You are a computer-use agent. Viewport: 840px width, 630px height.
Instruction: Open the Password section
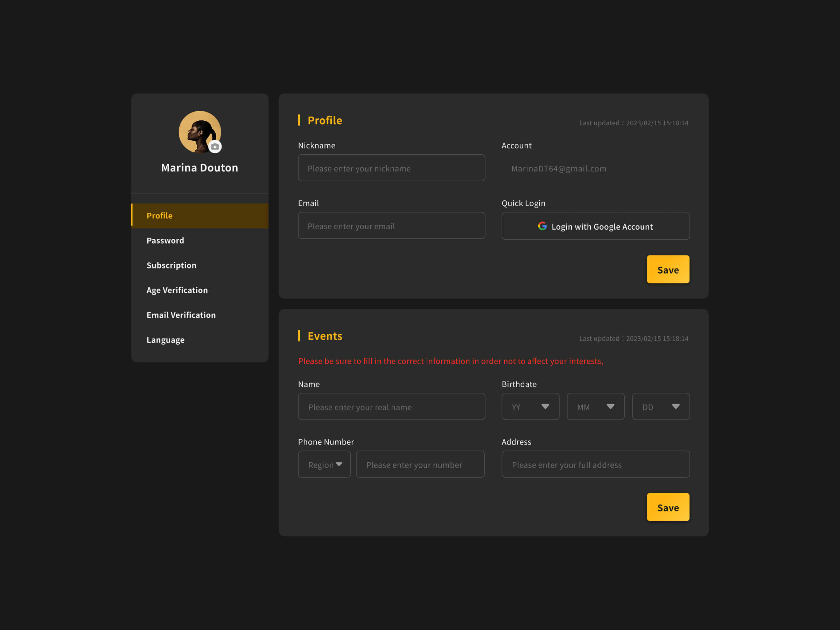pos(166,240)
